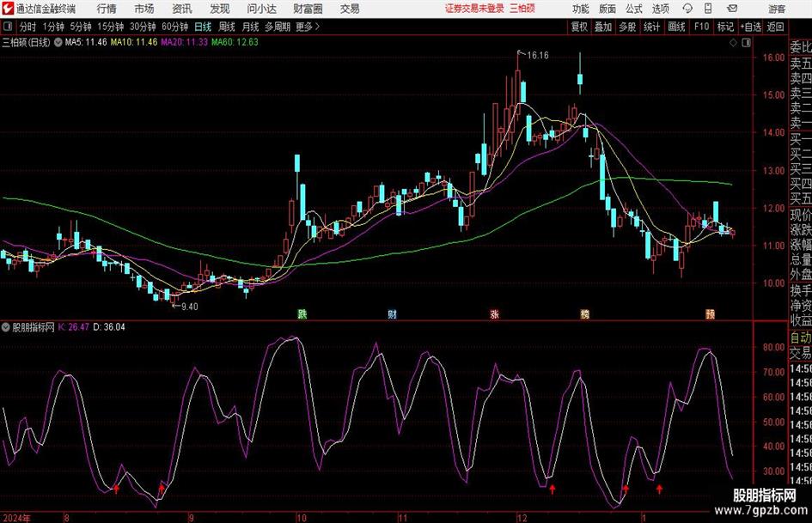Switch to 30分钟 period

tap(143, 27)
